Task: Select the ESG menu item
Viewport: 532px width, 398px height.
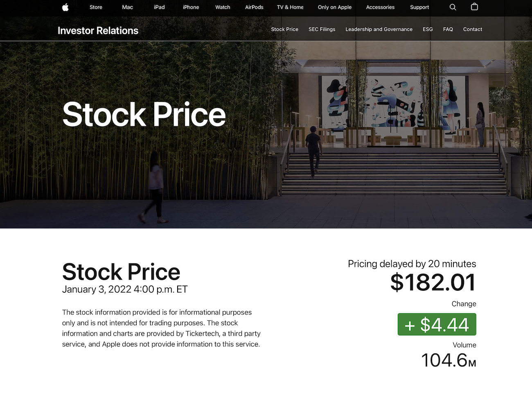Action: click(428, 29)
